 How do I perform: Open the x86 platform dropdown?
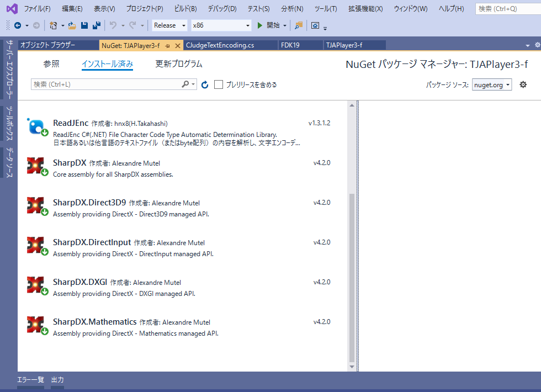[x=220, y=25]
